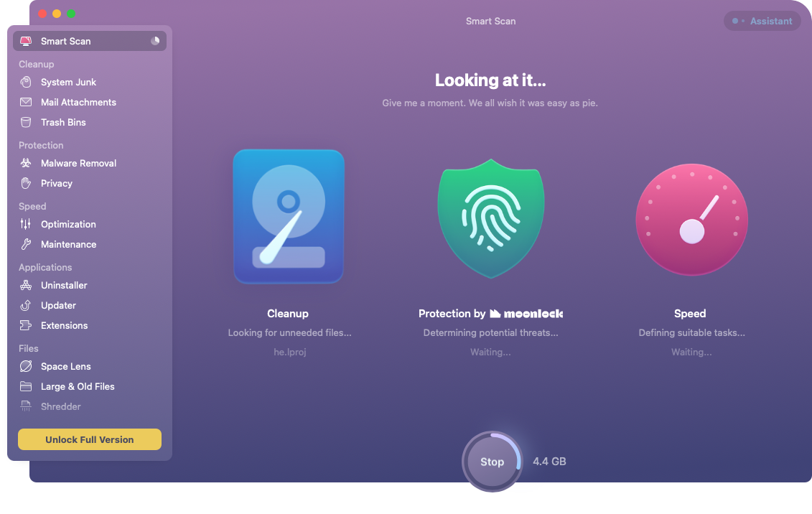Open Large & Old Files
Viewport: 812px width, 514px height.
[x=90, y=387]
